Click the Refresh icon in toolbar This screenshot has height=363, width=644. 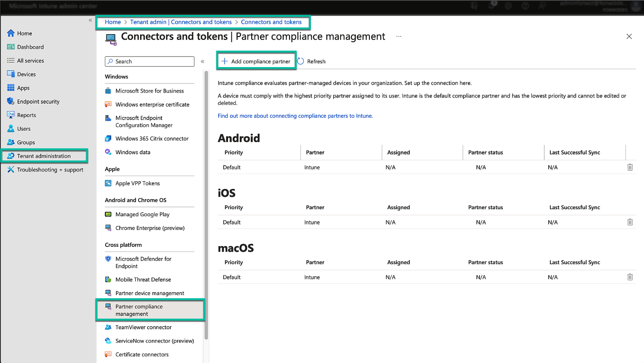tap(301, 61)
